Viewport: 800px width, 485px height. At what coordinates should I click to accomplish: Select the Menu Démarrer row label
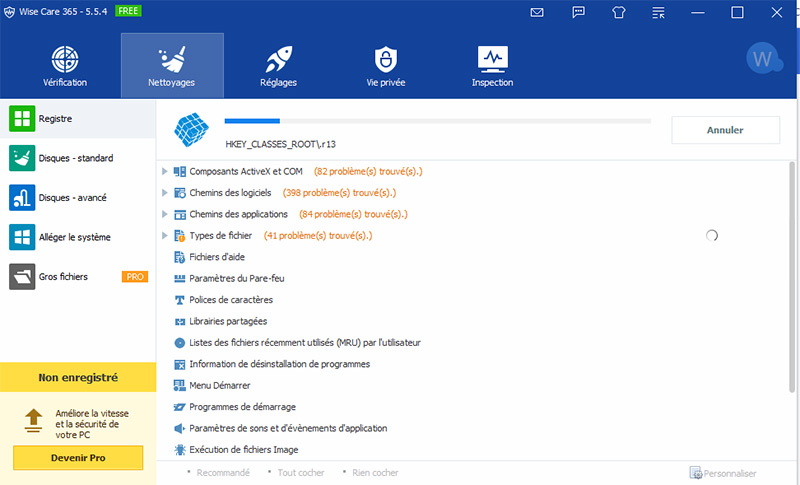pyautogui.click(x=220, y=386)
